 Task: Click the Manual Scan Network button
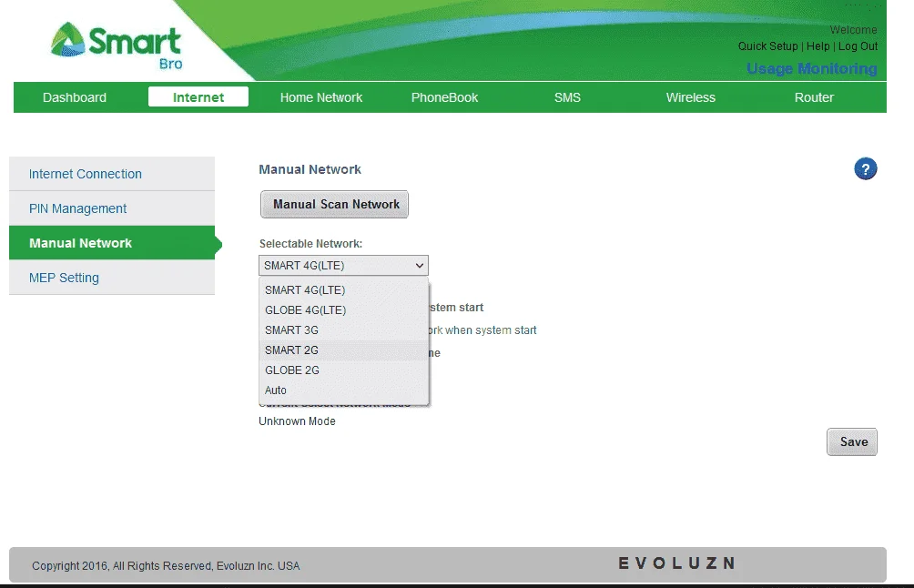click(335, 205)
